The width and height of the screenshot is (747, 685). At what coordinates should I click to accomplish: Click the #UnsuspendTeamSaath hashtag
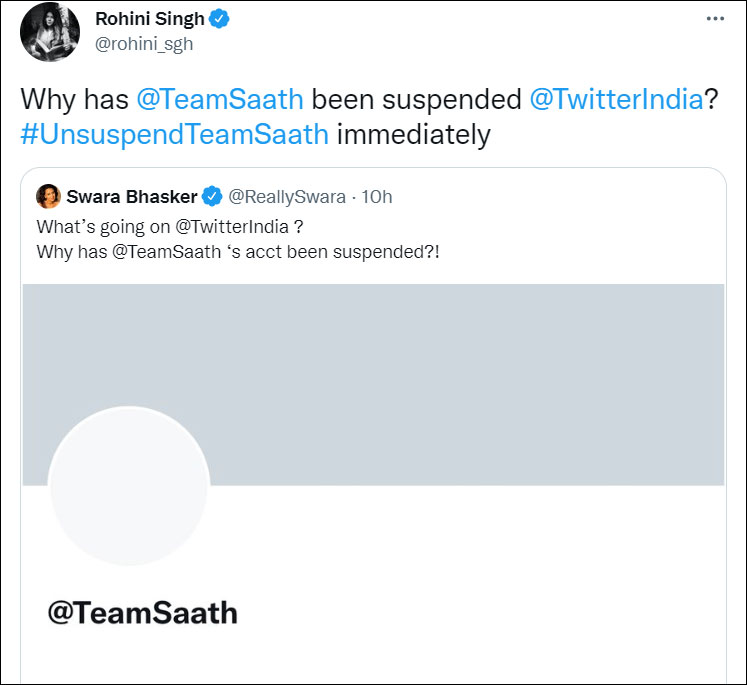pos(174,134)
